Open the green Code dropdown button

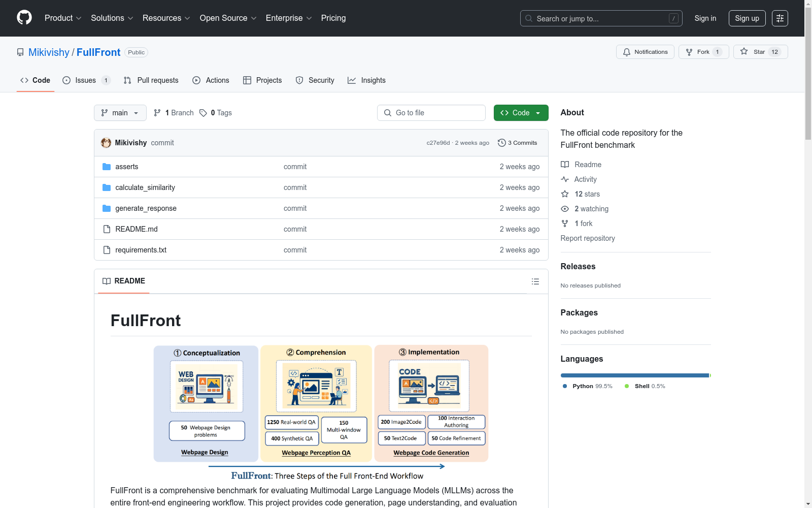521,113
